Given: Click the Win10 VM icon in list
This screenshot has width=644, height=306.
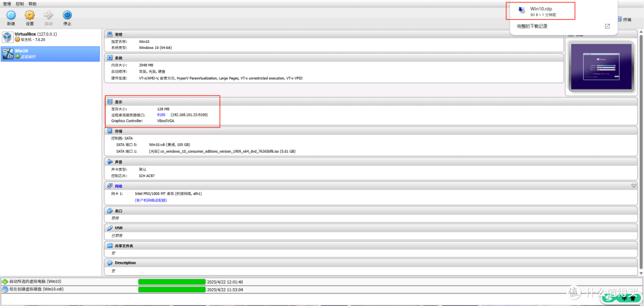Looking at the screenshot, I should tap(7, 54).
